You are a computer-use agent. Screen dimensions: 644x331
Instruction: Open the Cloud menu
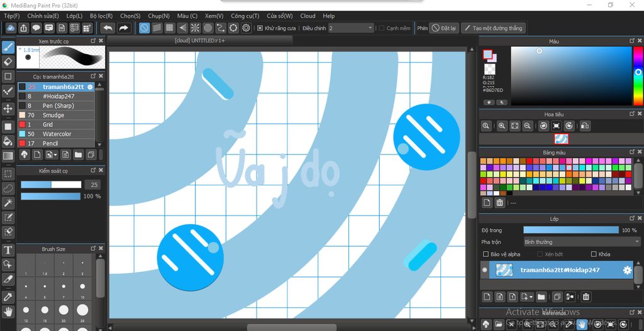[x=308, y=16]
